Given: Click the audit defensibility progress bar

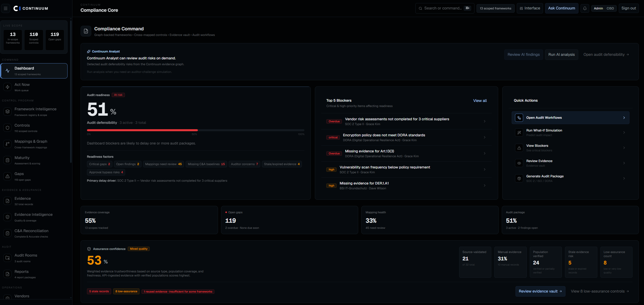Looking at the screenshot, I should tap(196, 130).
